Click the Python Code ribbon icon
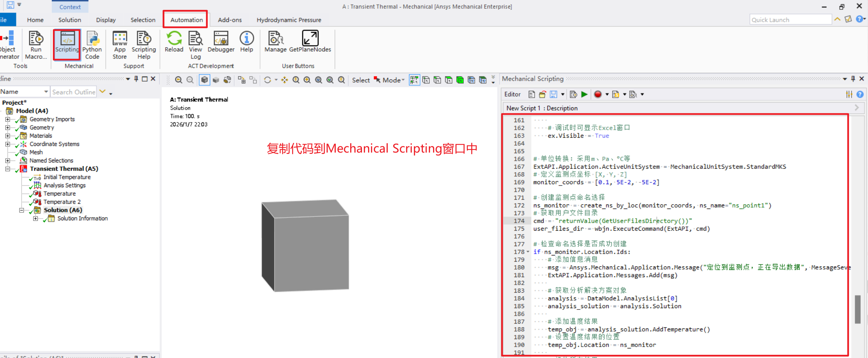Viewport: 868px width, 358px height. coord(92,45)
